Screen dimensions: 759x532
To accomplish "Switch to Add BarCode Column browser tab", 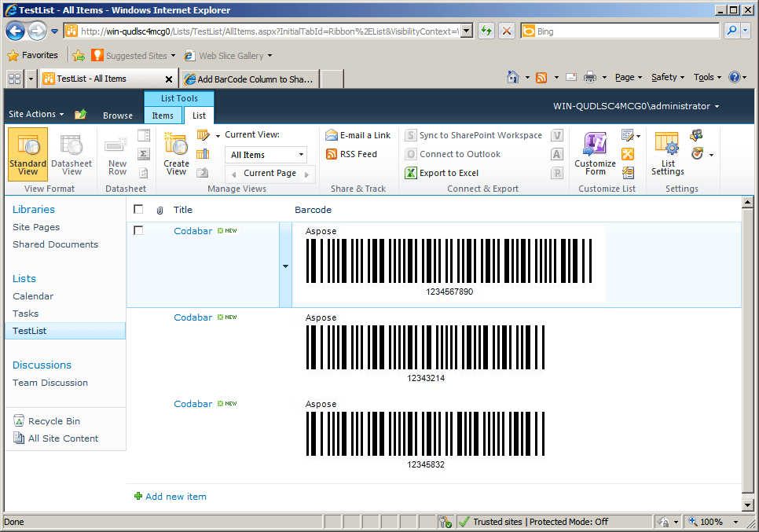I will pyautogui.click(x=250, y=79).
